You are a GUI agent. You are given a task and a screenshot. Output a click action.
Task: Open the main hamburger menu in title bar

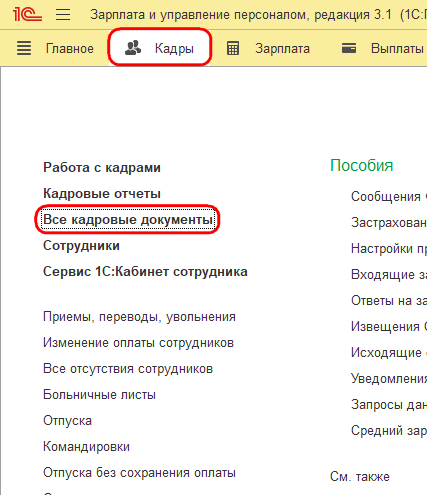pos(63,15)
